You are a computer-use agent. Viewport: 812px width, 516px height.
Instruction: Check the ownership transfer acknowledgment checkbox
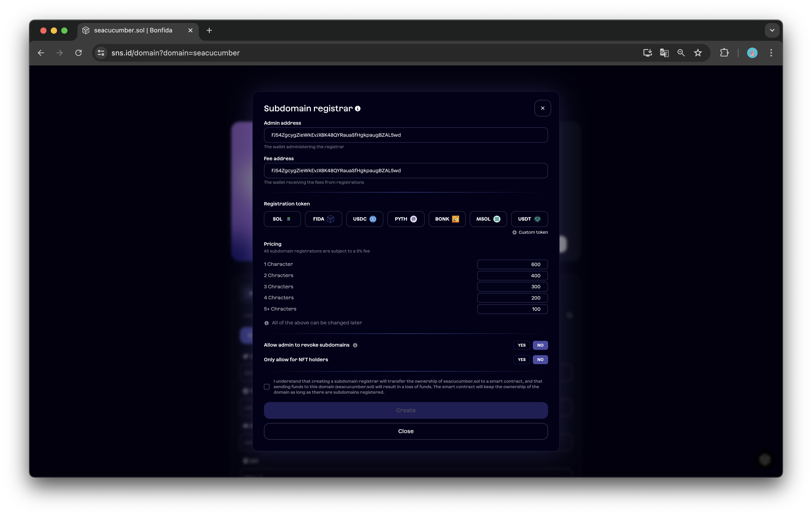267,387
